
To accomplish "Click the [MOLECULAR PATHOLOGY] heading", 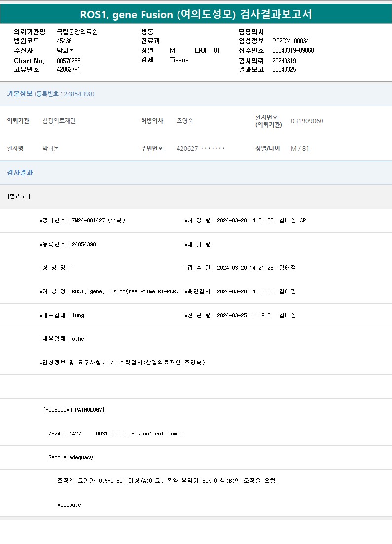I will click(74, 410).
